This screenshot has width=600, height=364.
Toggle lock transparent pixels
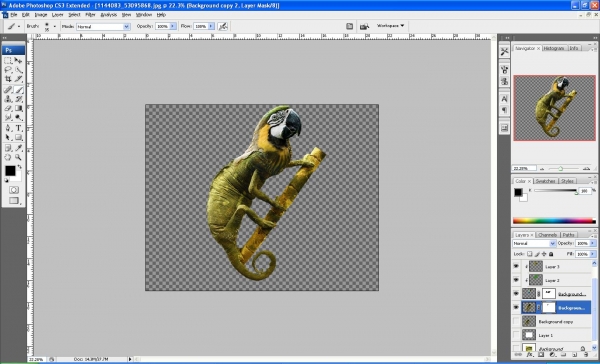pos(530,254)
